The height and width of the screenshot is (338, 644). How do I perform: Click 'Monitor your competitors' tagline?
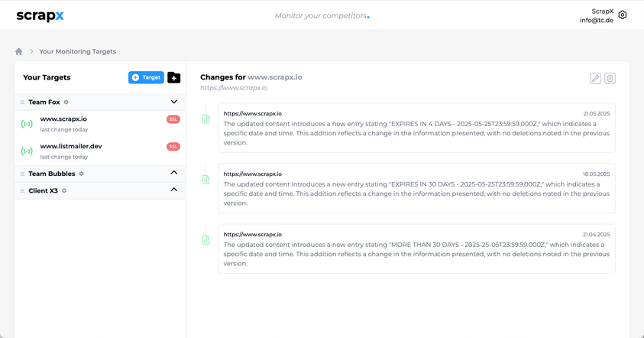[321, 15]
